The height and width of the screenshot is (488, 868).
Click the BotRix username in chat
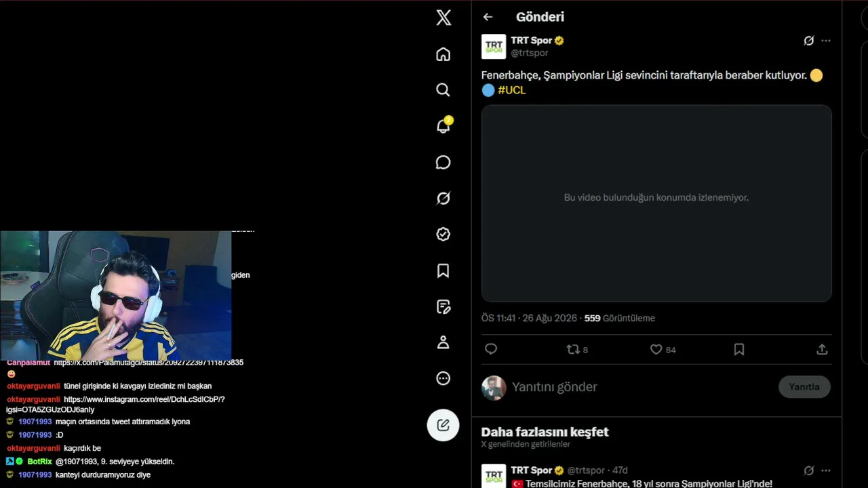point(40,462)
